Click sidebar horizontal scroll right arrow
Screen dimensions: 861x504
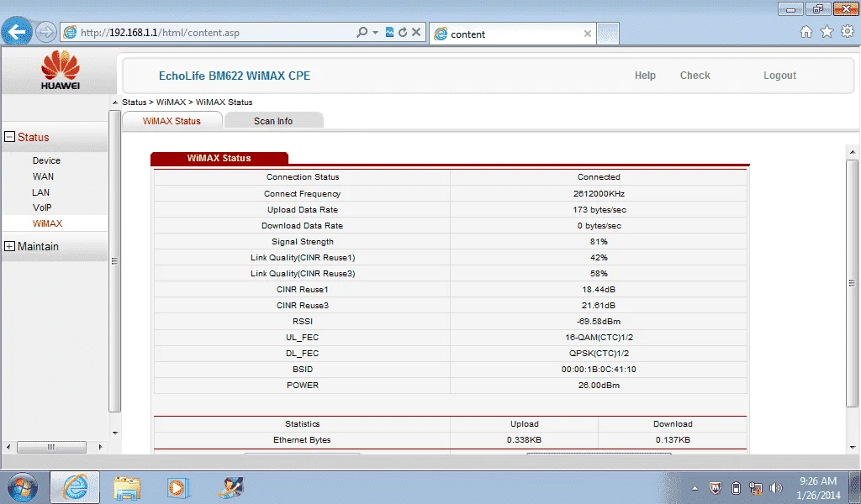101,447
